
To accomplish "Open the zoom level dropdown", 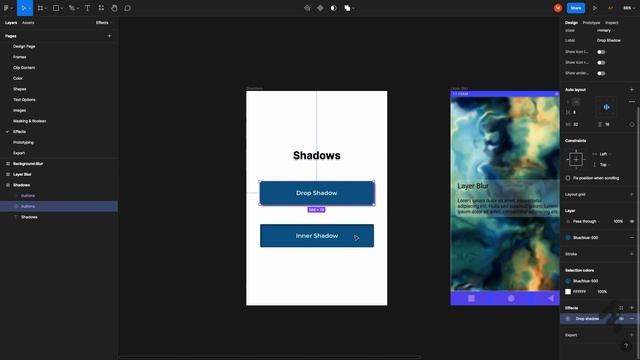I will click(x=628, y=8).
